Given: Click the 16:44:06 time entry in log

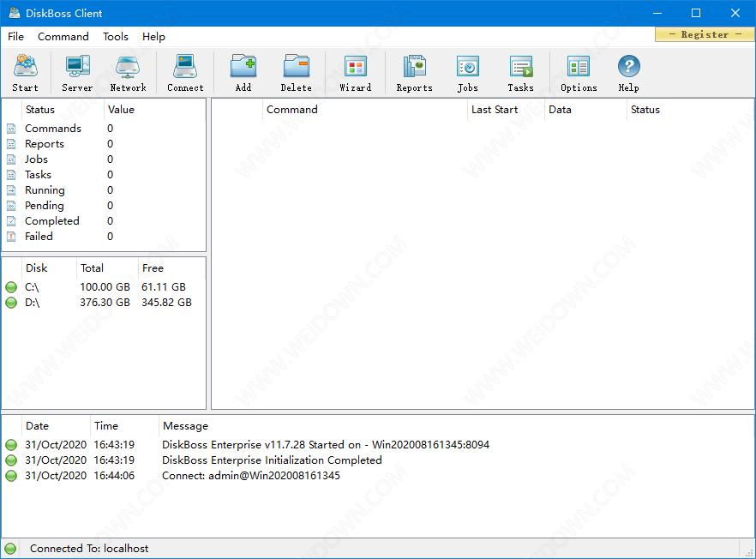Looking at the screenshot, I should (x=114, y=476).
